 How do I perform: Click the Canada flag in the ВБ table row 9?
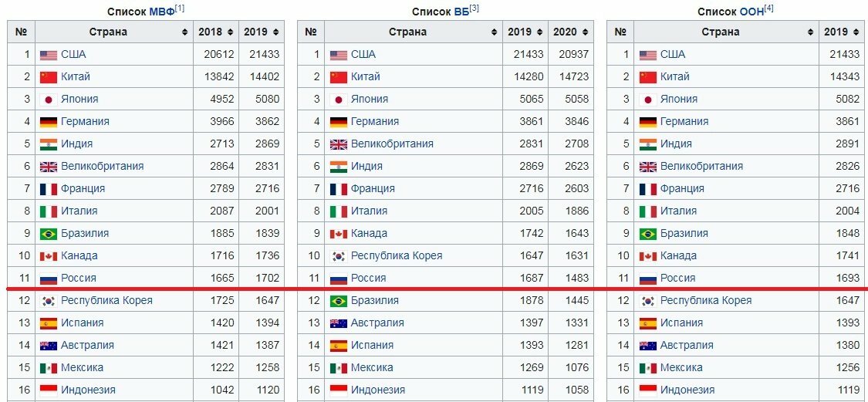click(339, 234)
